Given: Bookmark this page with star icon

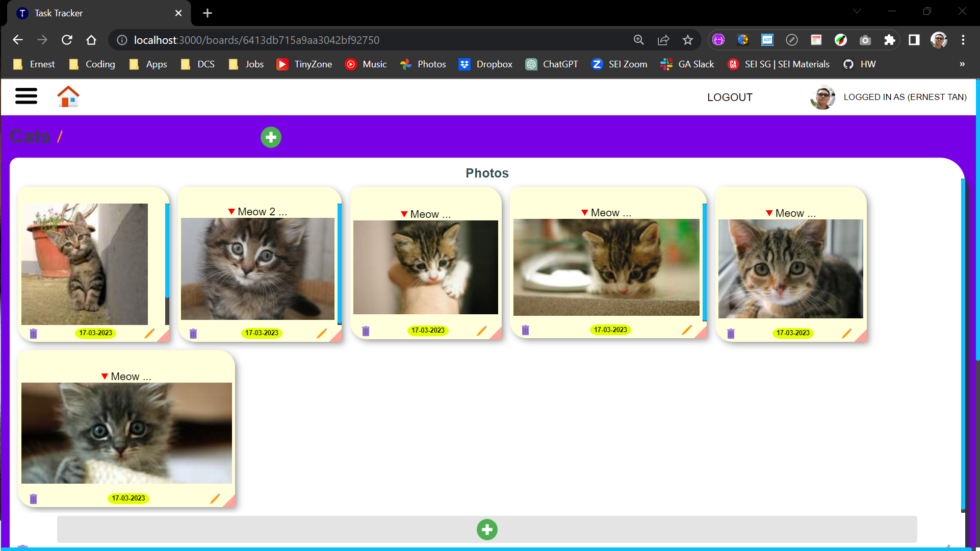Looking at the screenshot, I should pyautogui.click(x=688, y=40).
